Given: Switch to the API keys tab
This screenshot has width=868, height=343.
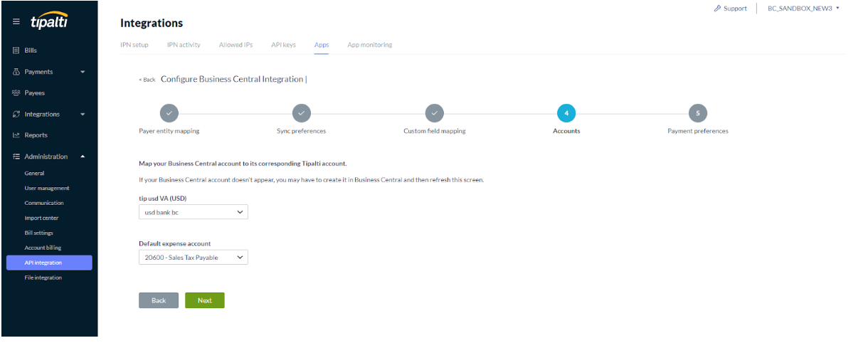Looking at the screenshot, I should (x=283, y=45).
